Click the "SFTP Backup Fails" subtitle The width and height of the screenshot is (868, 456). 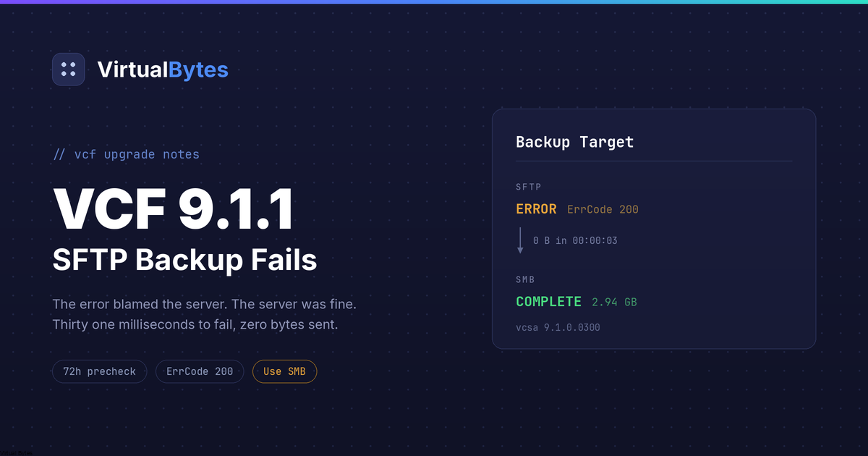pos(184,259)
